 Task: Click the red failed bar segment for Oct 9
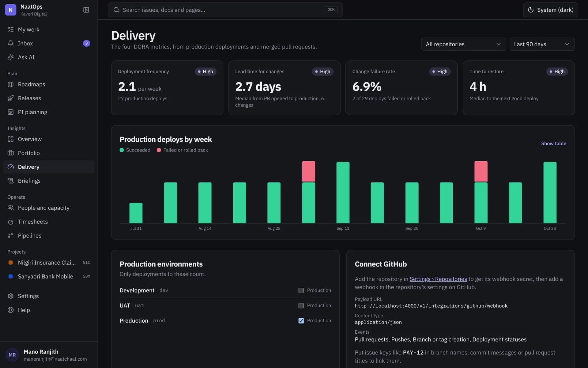[x=481, y=171]
